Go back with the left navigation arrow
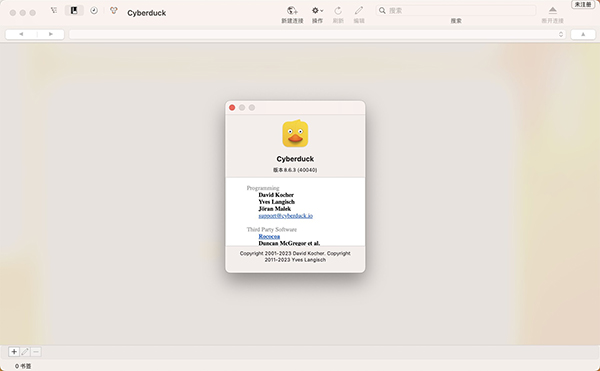Image resolution: width=600 pixels, height=371 pixels. 21,34
